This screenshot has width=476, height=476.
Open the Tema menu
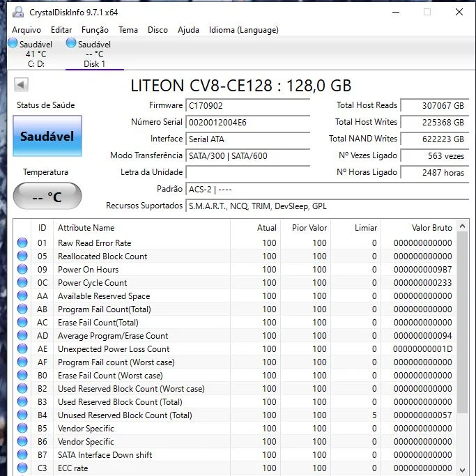[128, 30]
